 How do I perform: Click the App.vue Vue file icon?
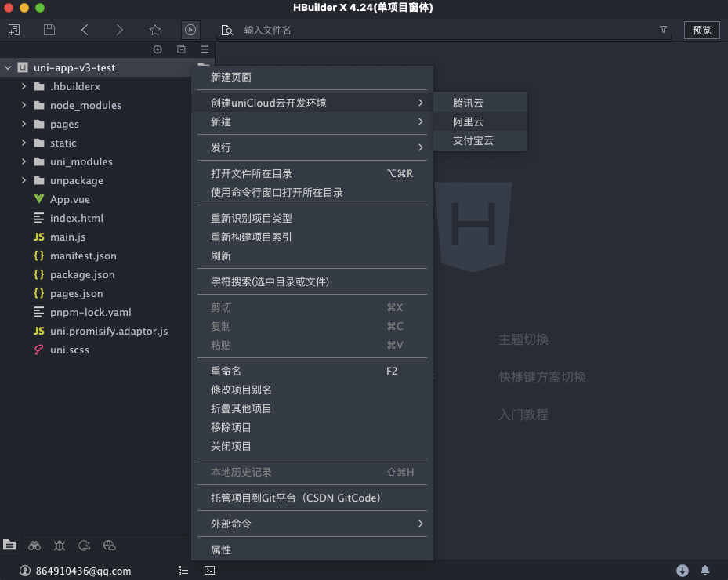[x=39, y=199]
